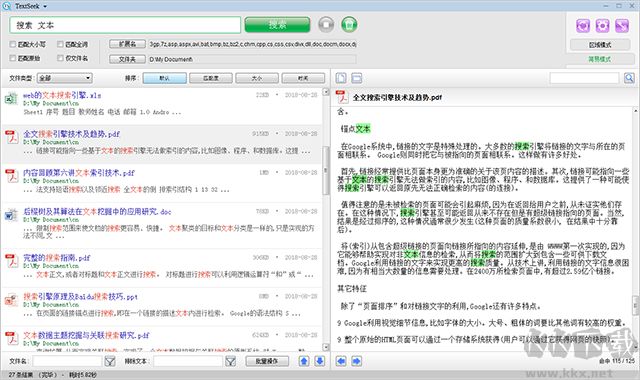Click PDF icon of 文本数据主题挖掘与关联搜索研究.pdf
The width and height of the screenshot is (640, 380).
(x=11, y=338)
